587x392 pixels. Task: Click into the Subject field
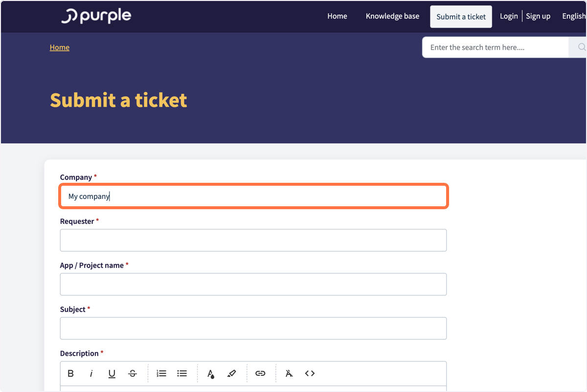[x=253, y=328]
